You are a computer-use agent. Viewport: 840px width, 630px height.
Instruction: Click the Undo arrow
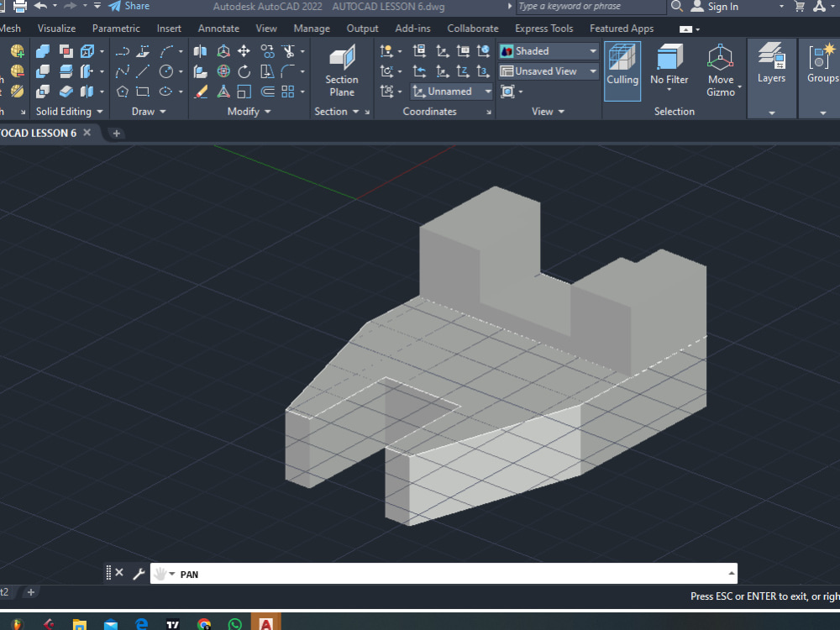40,6
